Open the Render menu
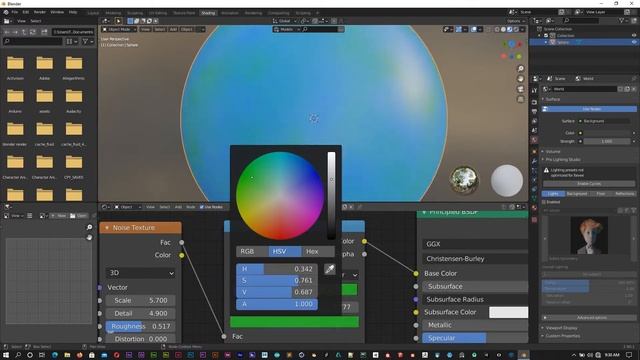Screen dimensions: 640x360 click(x=40, y=12)
